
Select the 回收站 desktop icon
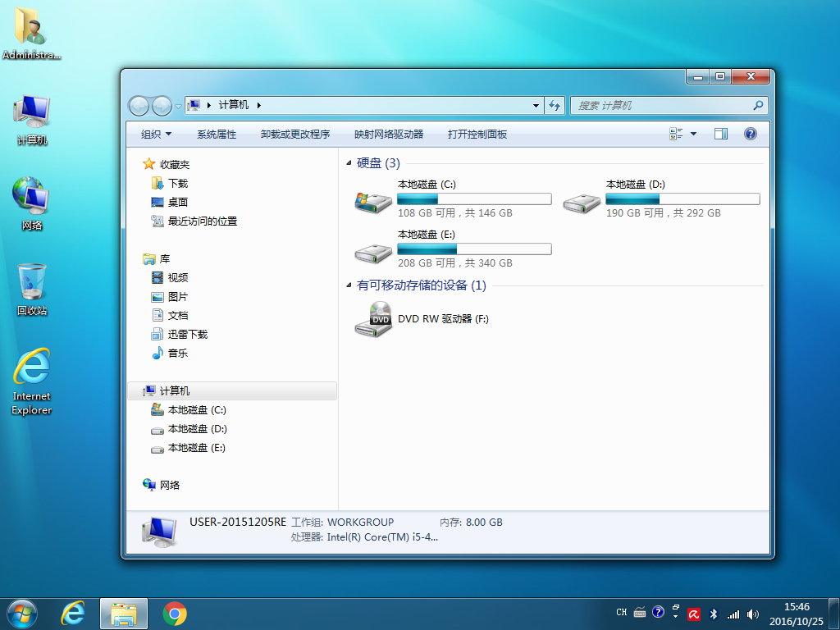click(32, 290)
